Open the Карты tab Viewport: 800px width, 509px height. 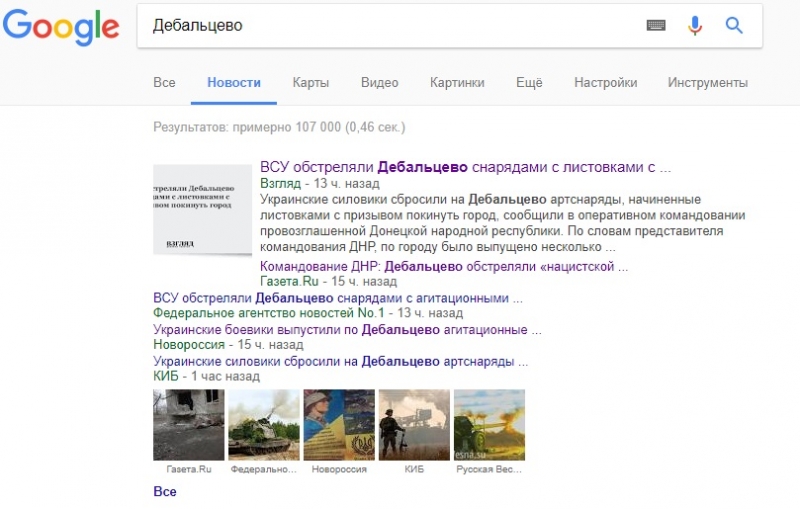tap(311, 83)
